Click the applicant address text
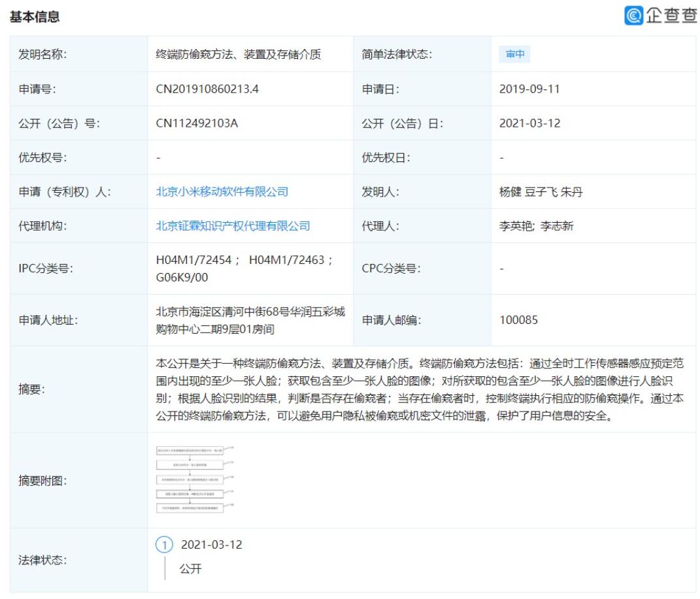700x599 pixels. [x=250, y=320]
